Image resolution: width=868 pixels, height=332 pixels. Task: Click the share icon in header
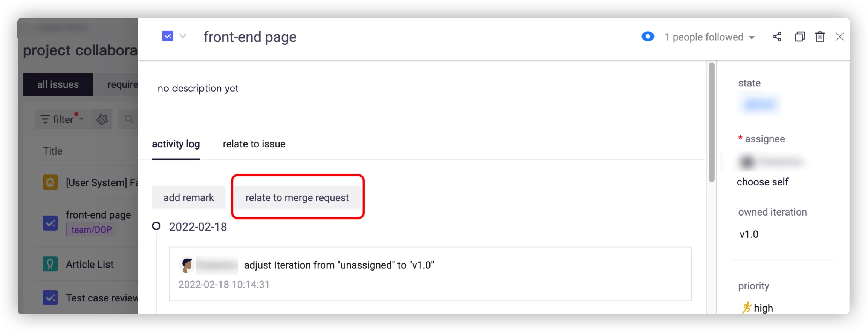[x=777, y=37]
